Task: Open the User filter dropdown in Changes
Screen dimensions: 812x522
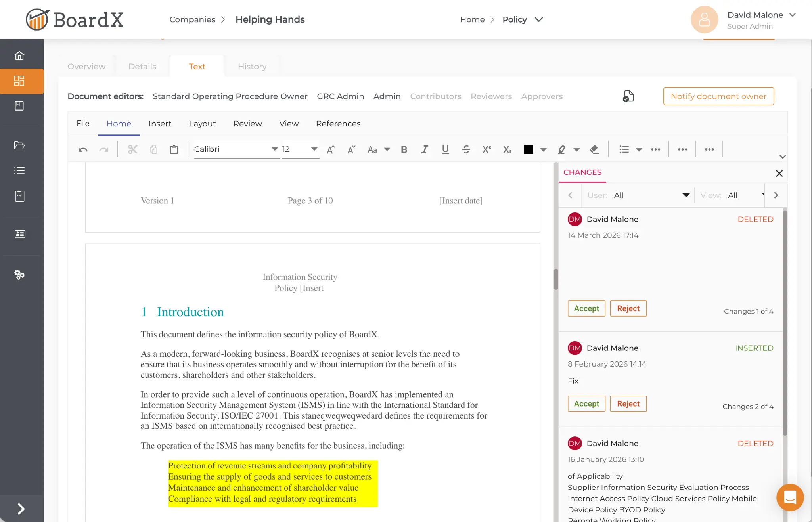Action: pyautogui.click(x=686, y=195)
